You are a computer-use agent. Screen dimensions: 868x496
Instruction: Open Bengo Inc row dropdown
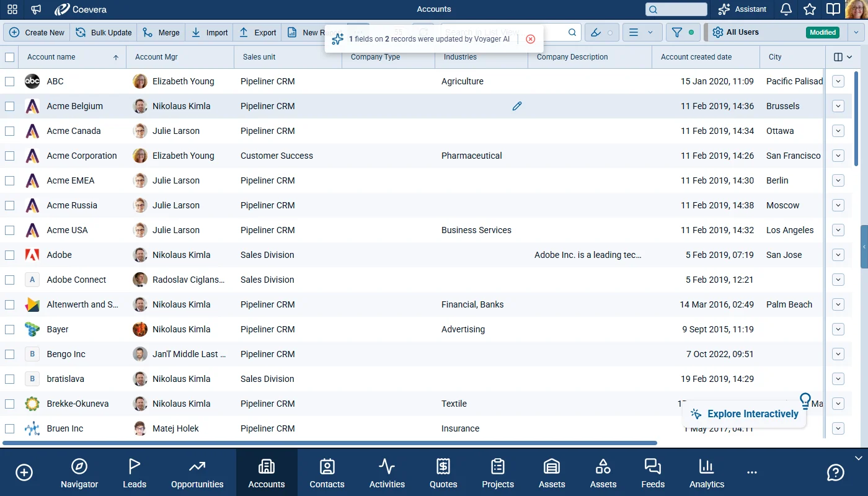point(838,354)
